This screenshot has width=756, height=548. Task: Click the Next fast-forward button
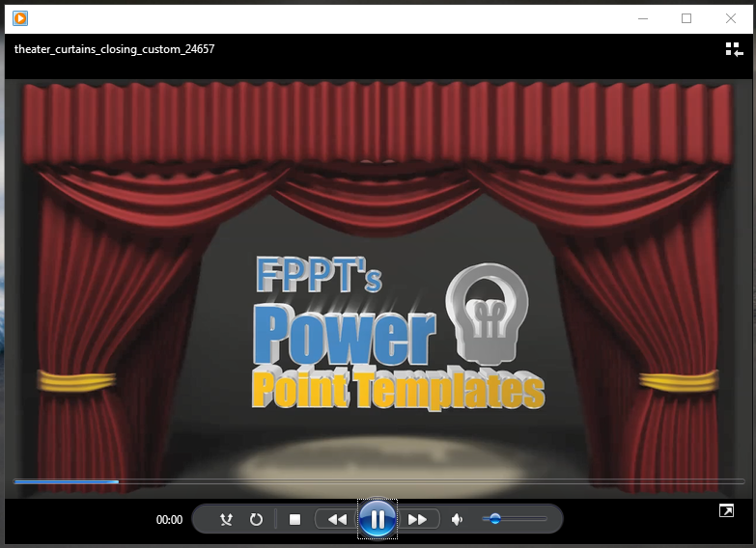point(418,519)
